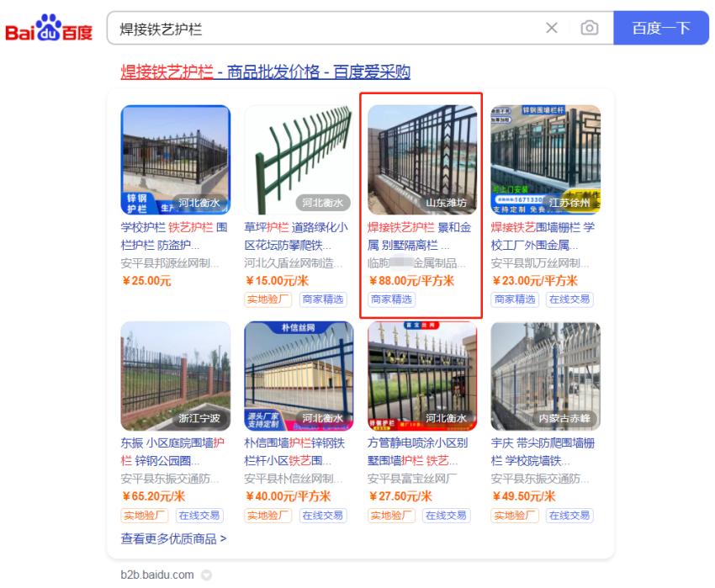Click 实地验厂 tag under ¥15.00 product
715x588 pixels.
click(x=267, y=299)
